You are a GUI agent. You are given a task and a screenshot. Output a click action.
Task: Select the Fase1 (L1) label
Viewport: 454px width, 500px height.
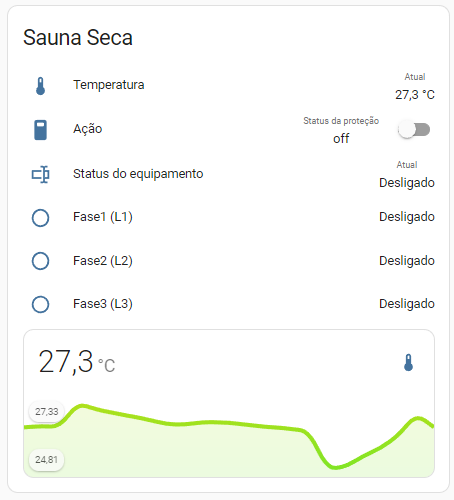pos(103,217)
